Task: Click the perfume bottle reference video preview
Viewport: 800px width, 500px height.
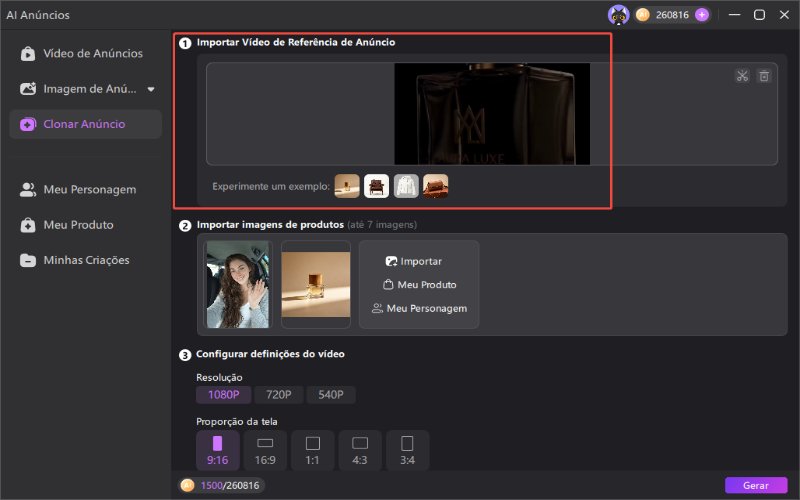Action: (x=492, y=114)
